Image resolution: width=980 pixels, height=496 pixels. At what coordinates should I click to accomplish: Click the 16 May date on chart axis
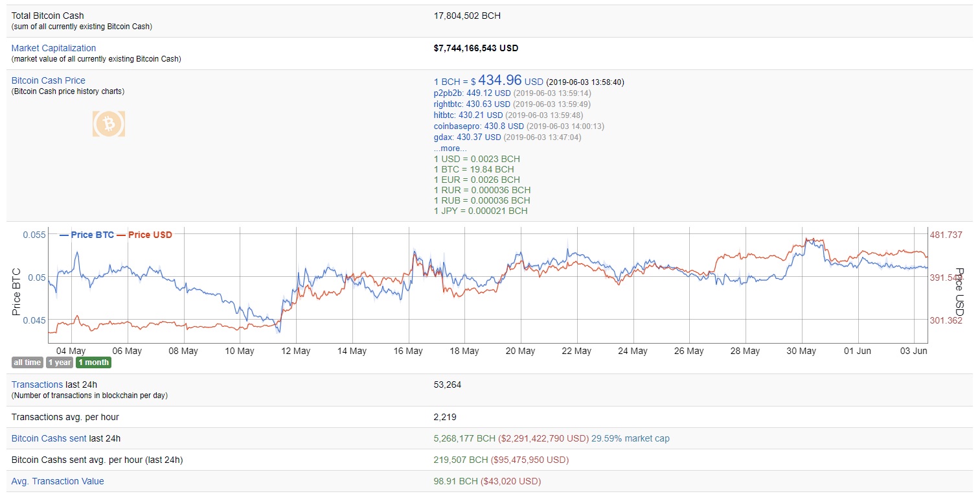click(x=408, y=351)
